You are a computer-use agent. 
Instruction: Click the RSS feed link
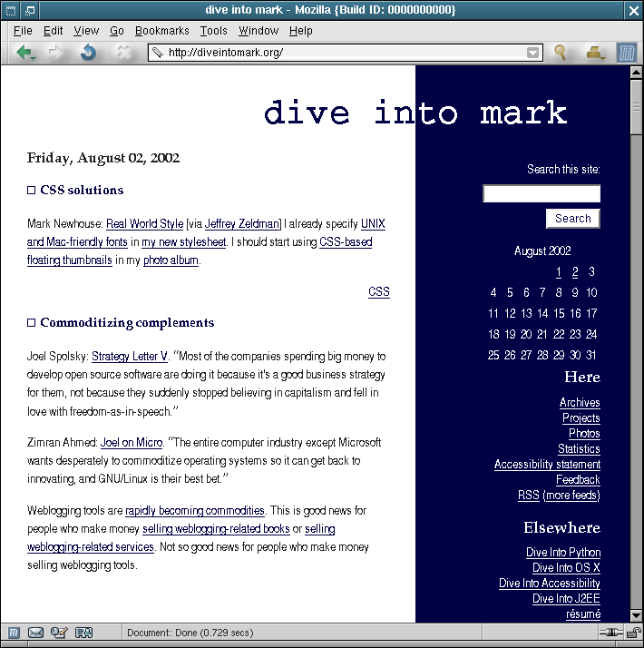coord(529,496)
